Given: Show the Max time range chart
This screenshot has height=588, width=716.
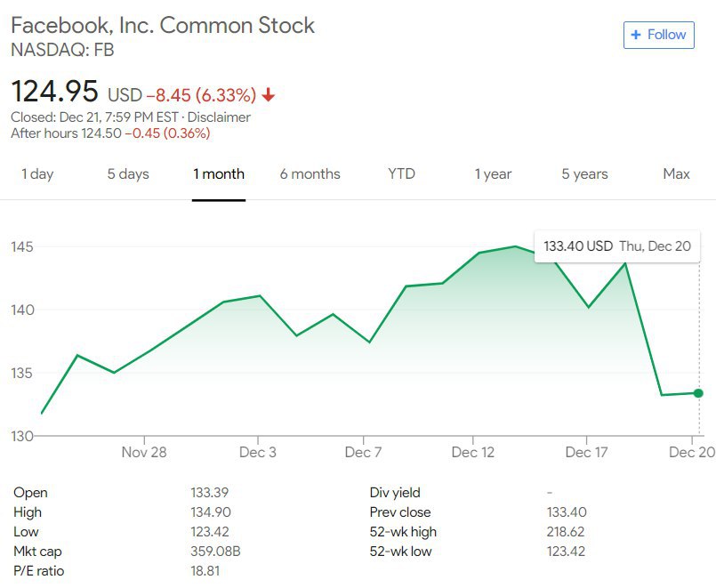Looking at the screenshot, I should [x=676, y=174].
